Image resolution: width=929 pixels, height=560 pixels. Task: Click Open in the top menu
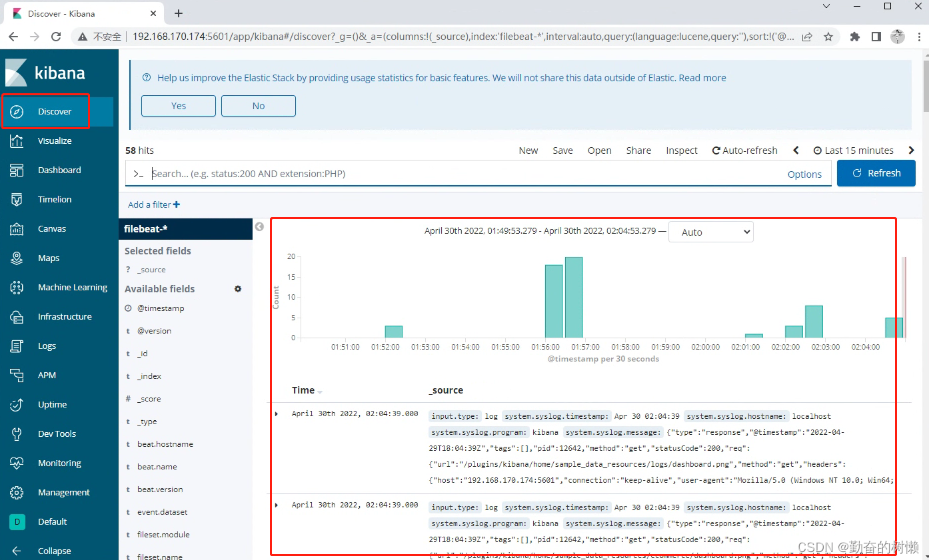coord(599,150)
